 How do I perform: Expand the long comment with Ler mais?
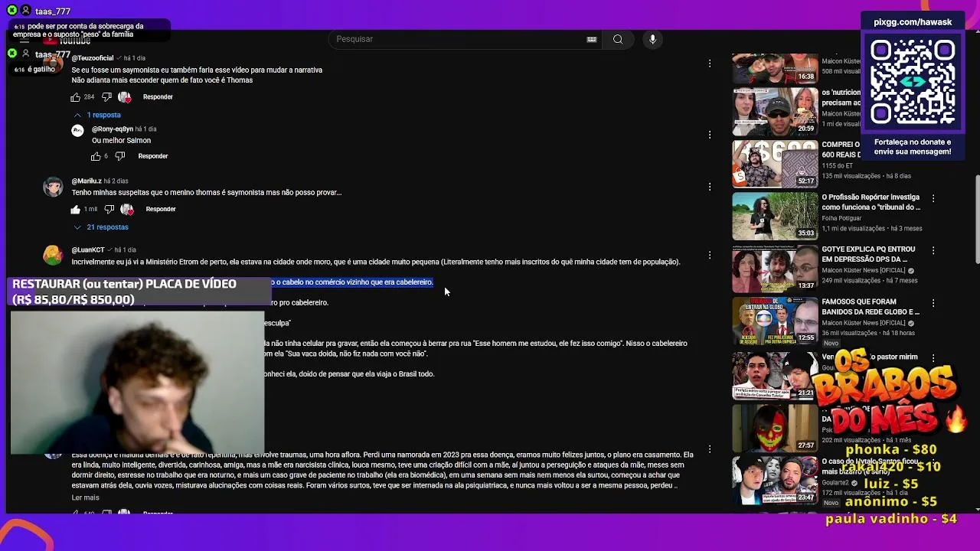[x=85, y=497]
